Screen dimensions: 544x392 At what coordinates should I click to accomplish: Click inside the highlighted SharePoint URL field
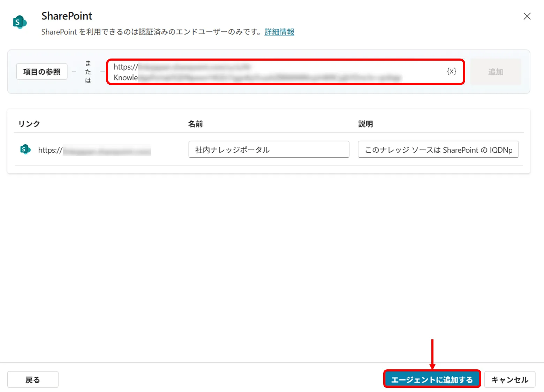[279, 71]
